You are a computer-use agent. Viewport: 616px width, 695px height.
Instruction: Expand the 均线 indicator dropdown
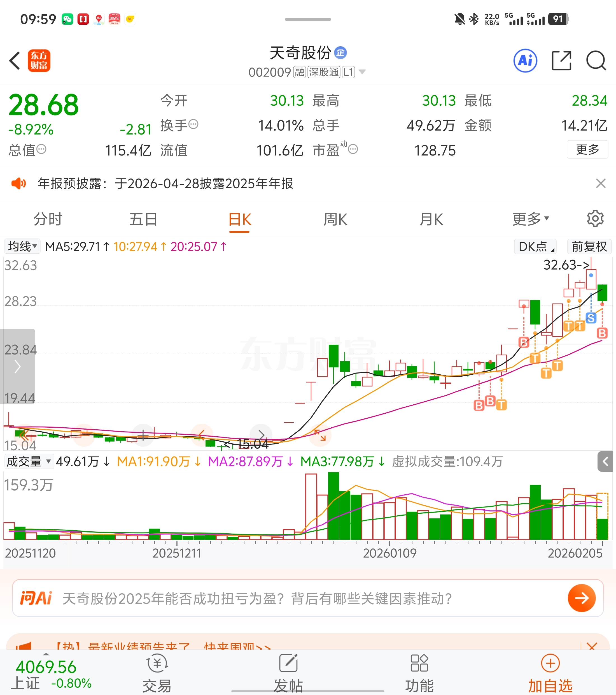pos(22,246)
